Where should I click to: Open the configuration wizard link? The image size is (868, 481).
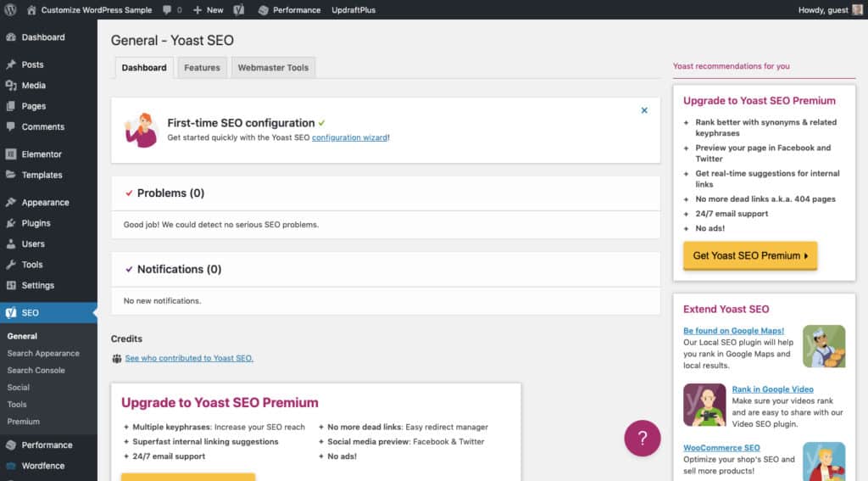349,137
